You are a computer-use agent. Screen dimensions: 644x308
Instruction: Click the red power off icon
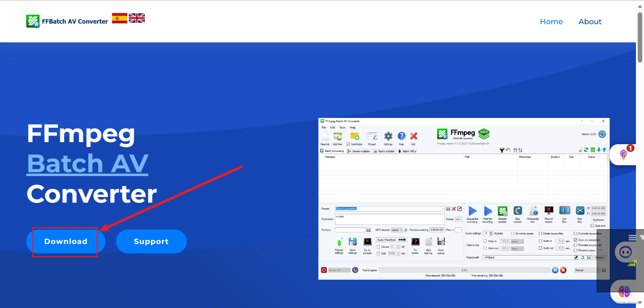coord(324,270)
